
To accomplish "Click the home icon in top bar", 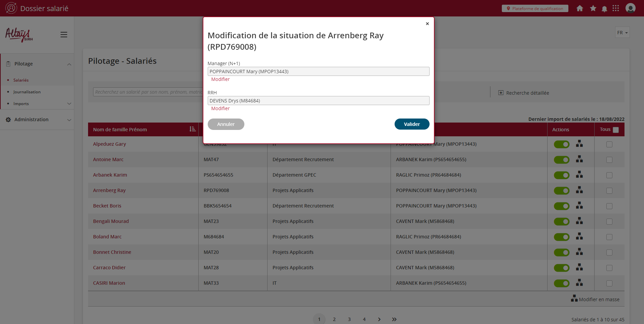I will coord(579,8).
